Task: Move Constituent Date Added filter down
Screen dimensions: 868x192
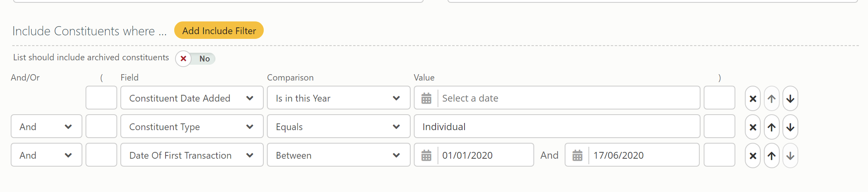Action: pos(790,98)
